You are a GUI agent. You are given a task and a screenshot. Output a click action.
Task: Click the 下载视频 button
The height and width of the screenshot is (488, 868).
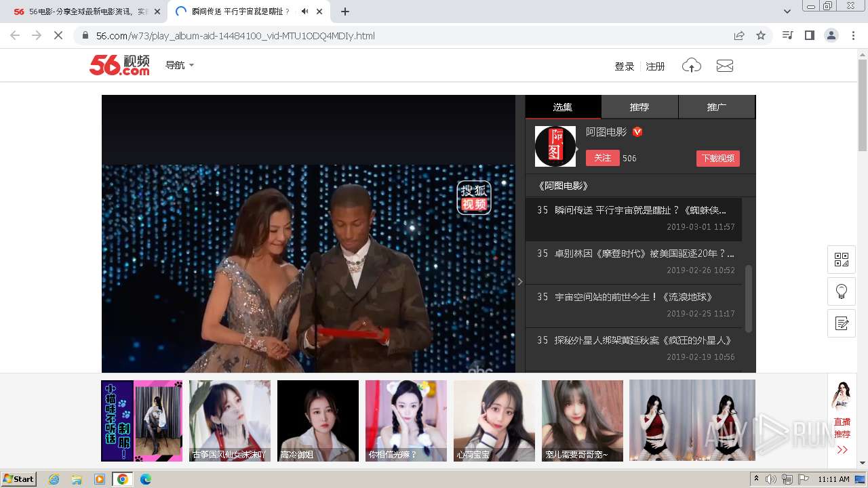[717, 158]
